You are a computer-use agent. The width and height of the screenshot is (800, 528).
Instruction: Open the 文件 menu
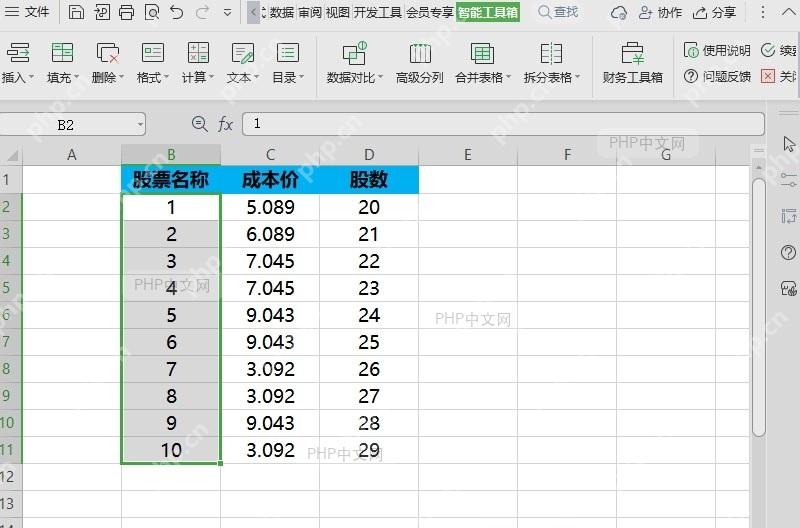click(x=27, y=12)
